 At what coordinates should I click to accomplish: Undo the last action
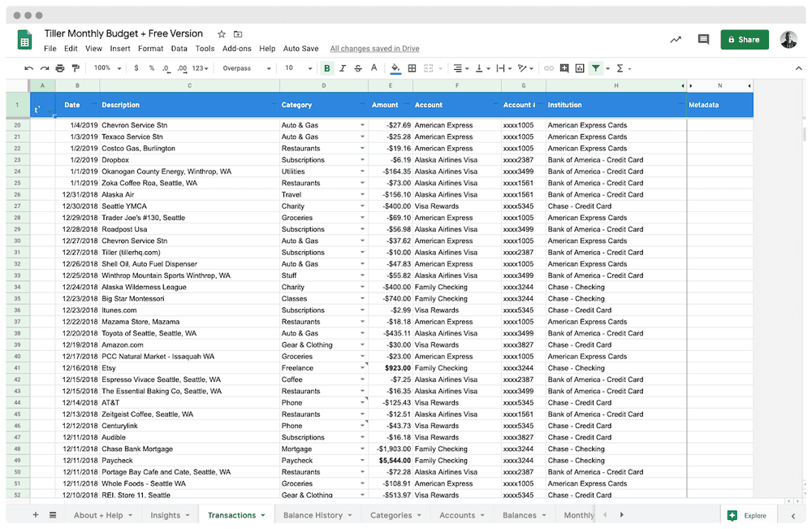click(x=29, y=68)
